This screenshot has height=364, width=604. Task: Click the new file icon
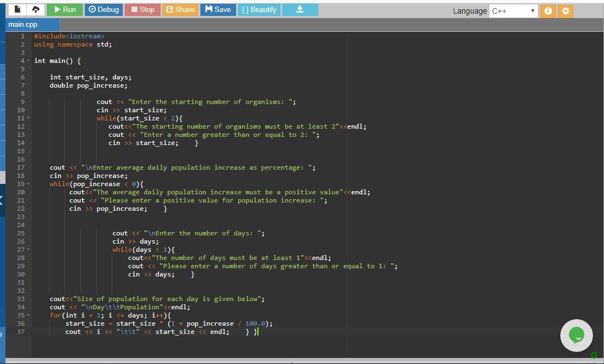coord(18,9)
